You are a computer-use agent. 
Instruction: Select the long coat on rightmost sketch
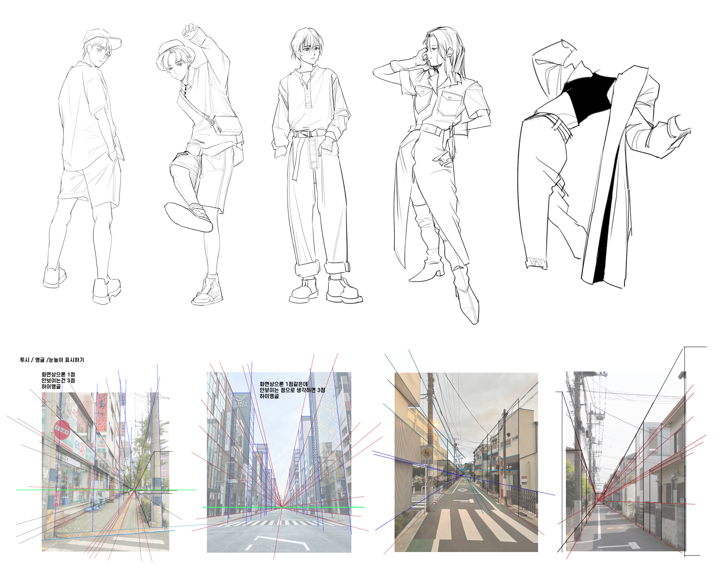[612, 192]
